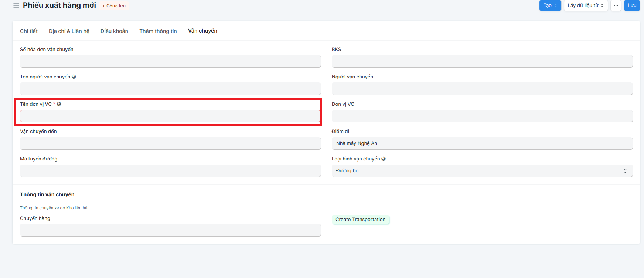Viewport: 644px width, 278px height.
Task: Switch to the Chi tiết tab
Action: click(x=29, y=31)
